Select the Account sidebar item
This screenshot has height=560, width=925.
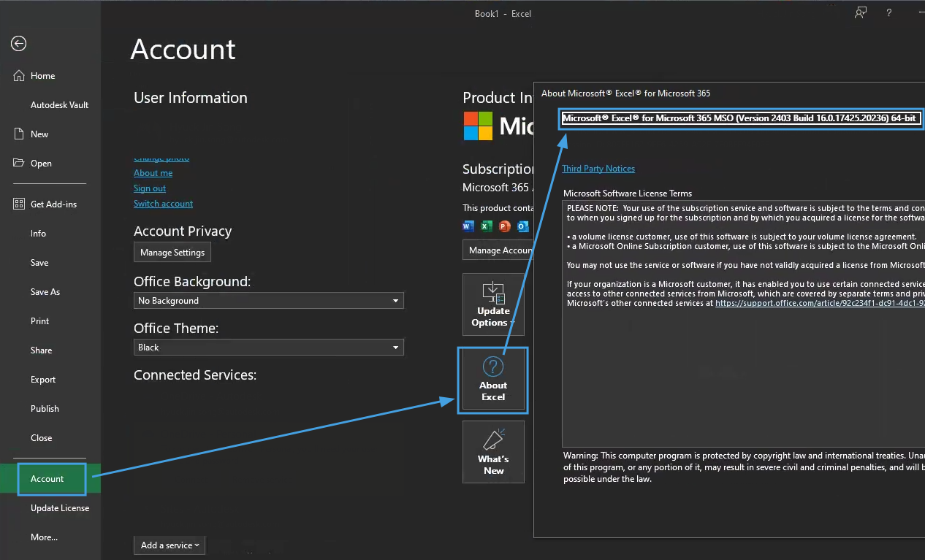point(50,479)
